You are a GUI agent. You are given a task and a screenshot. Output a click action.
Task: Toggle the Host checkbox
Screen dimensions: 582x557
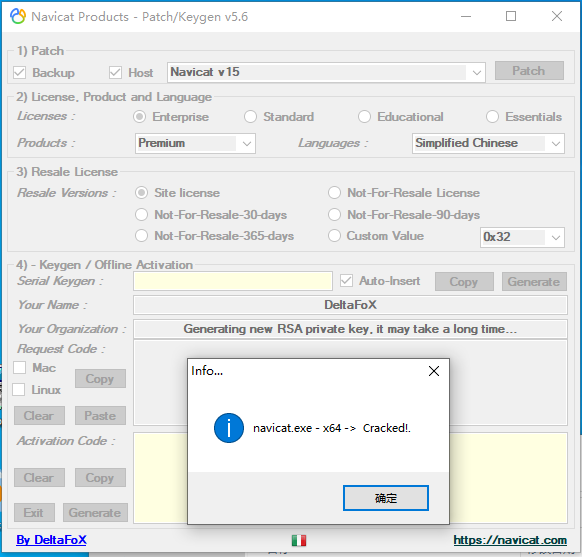pyautogui.click(x=115, y=72)
